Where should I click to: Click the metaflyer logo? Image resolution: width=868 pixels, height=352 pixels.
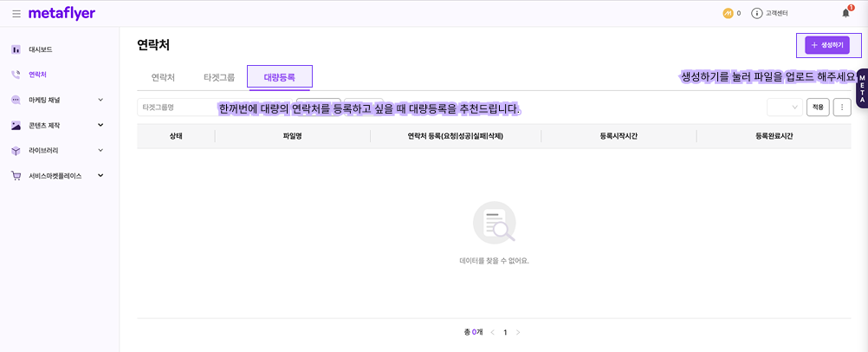[62, 14]
